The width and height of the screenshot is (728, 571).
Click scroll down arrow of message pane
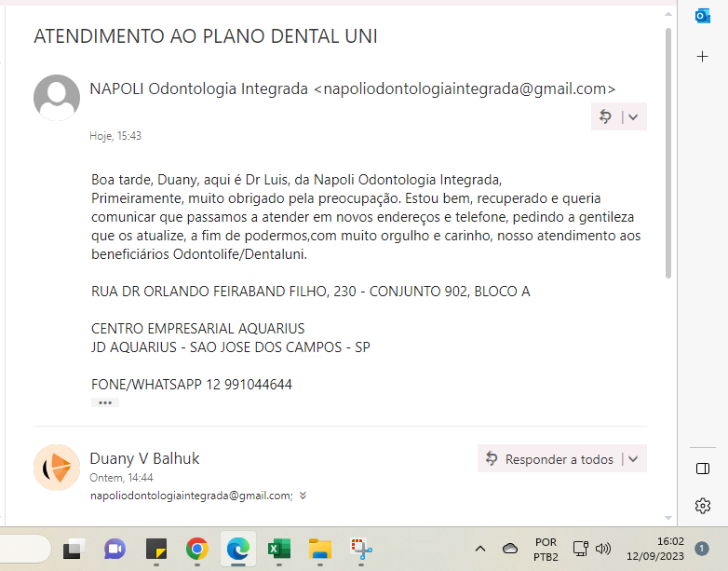668,518
